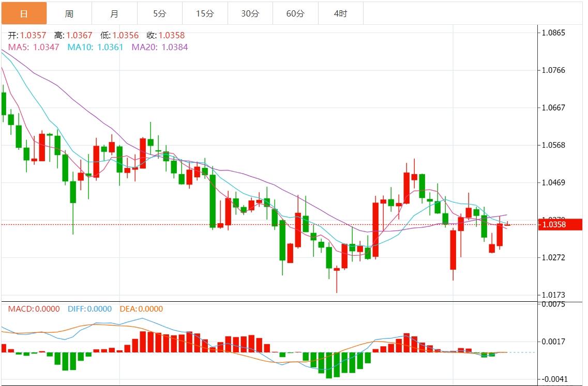Image resolution: width=588 pixels, height=386 pixels.
Task: Select the 日 daily chart tab
Action: [24, 13]
